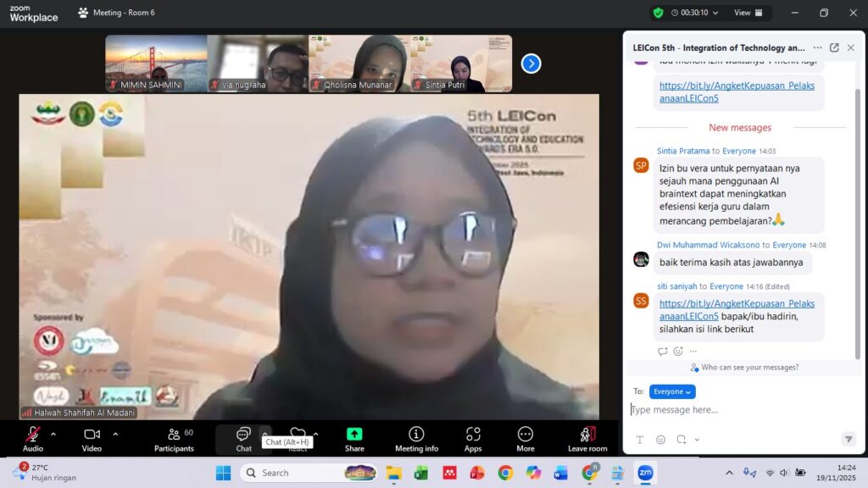This screenshot has height=488, width=868.
Task: Click the Type message here input field
Action: pos(737,410)
